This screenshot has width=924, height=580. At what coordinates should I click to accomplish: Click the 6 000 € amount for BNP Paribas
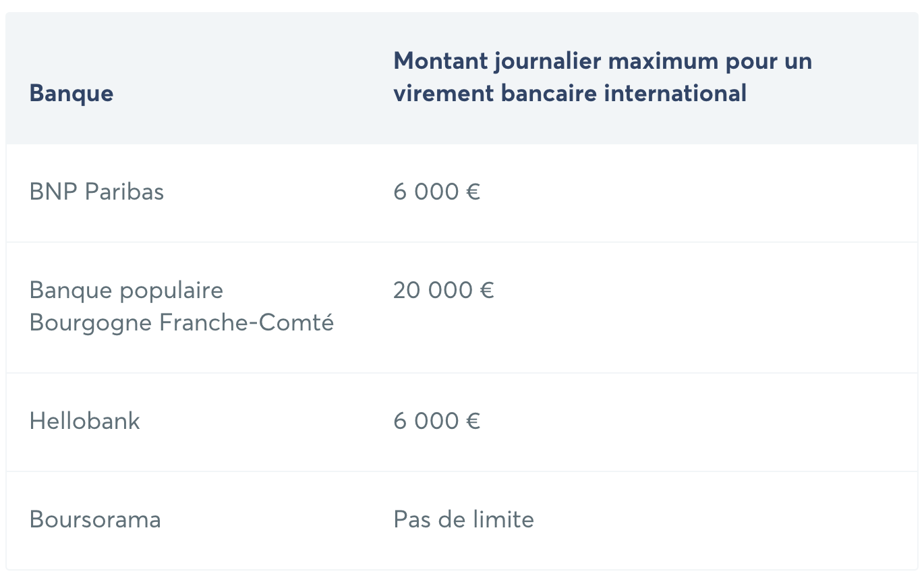click(x=436, y=192)
